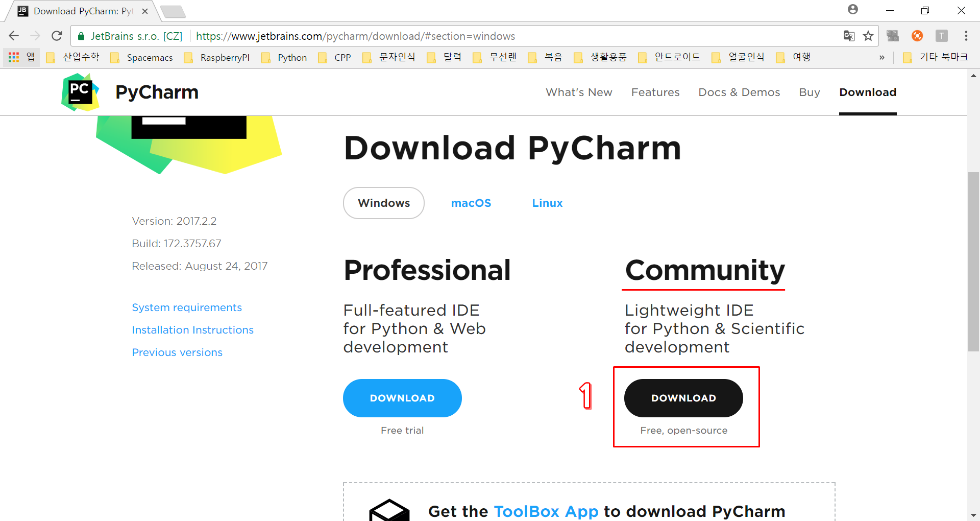Switch platform to Linux
Viewport: 980px width, 521px height.
(547, 203)
